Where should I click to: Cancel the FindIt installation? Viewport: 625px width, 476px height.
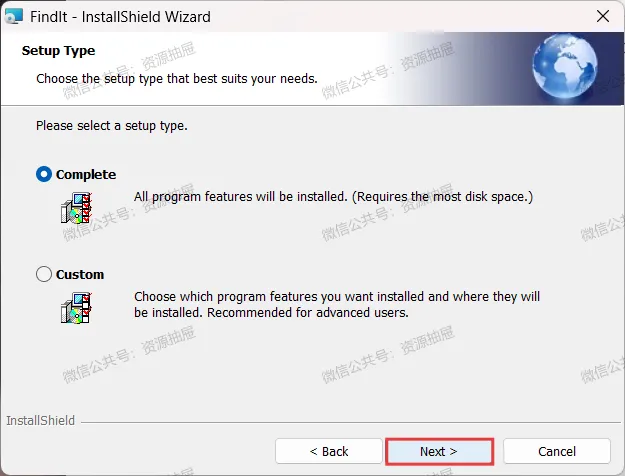pos(557,451)
